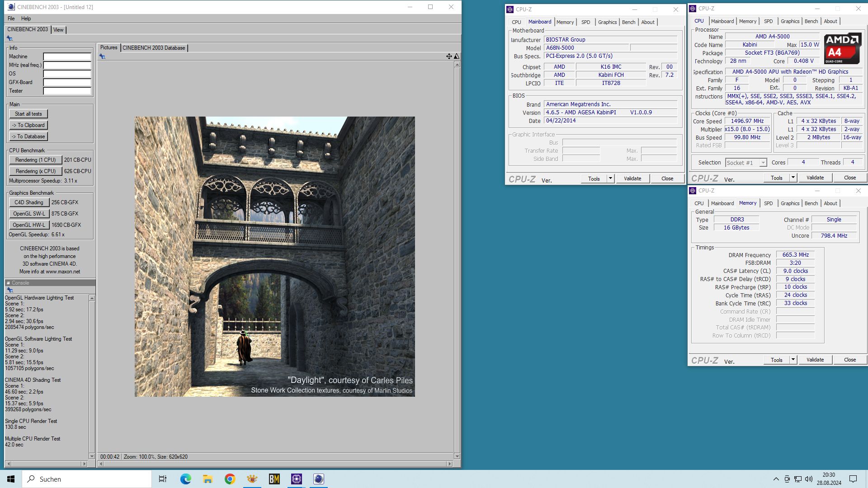Image resolution: width=868 pixels, height=488 pixels.
Task: Open the Tools dropdown arrow in CPU tab CPU-Z window
Action: (793, 178)
